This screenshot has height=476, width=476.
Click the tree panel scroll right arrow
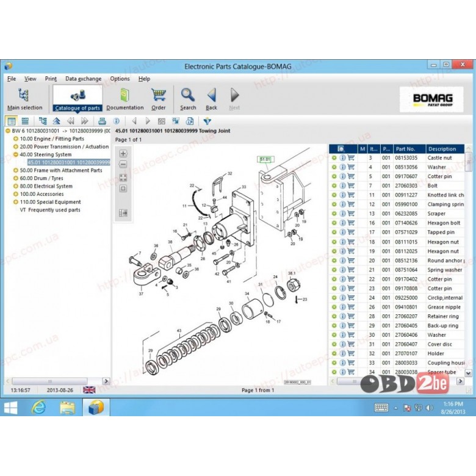(x=106, y=381)
